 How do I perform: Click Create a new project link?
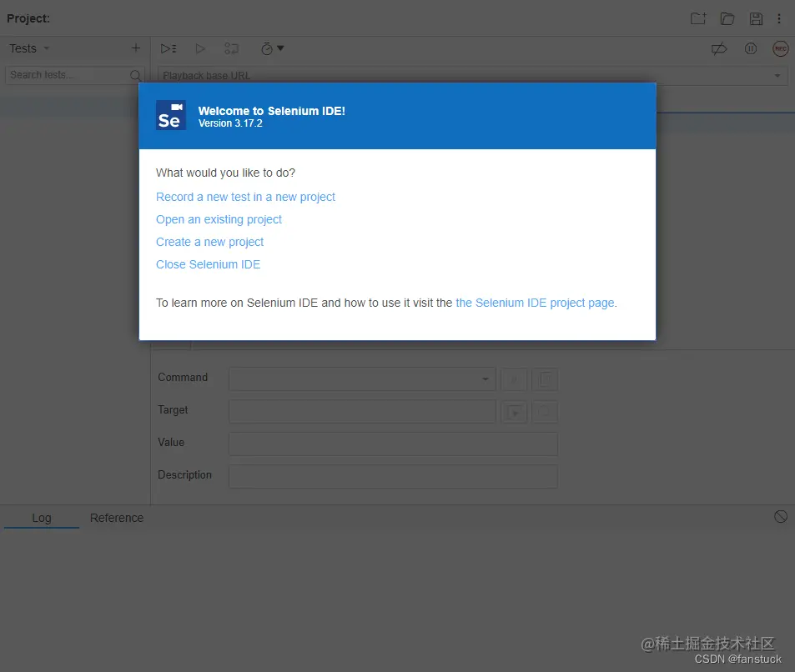(x=209, y=242)
